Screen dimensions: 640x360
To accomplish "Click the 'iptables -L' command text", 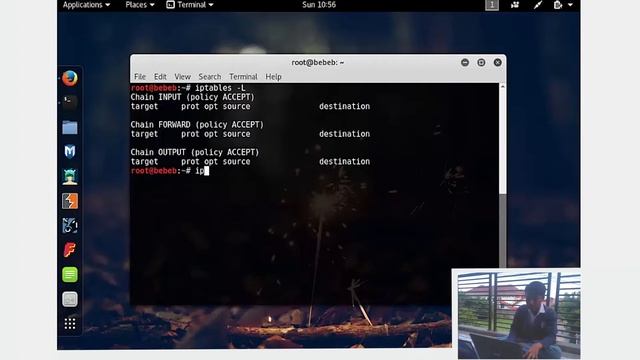I will coord(220,88).
